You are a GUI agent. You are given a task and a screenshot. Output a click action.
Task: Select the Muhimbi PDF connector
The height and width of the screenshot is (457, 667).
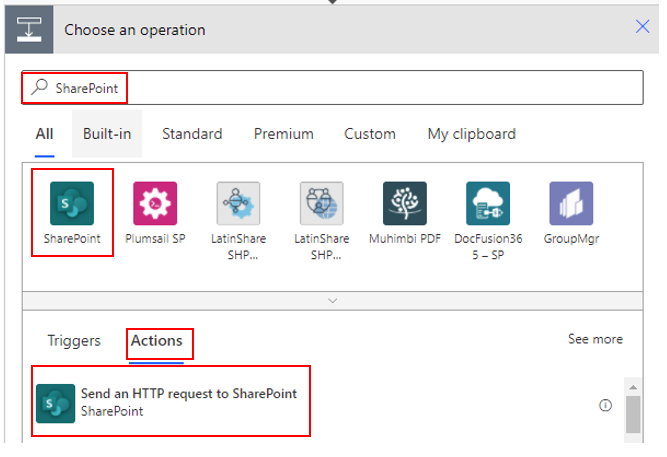click(x=405, y=203)
